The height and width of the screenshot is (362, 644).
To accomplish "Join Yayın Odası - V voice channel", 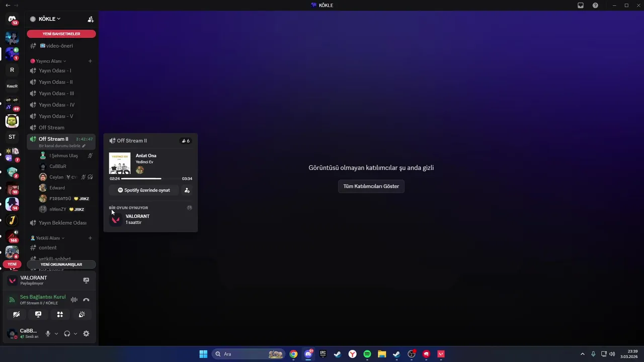I will [61, 116].
